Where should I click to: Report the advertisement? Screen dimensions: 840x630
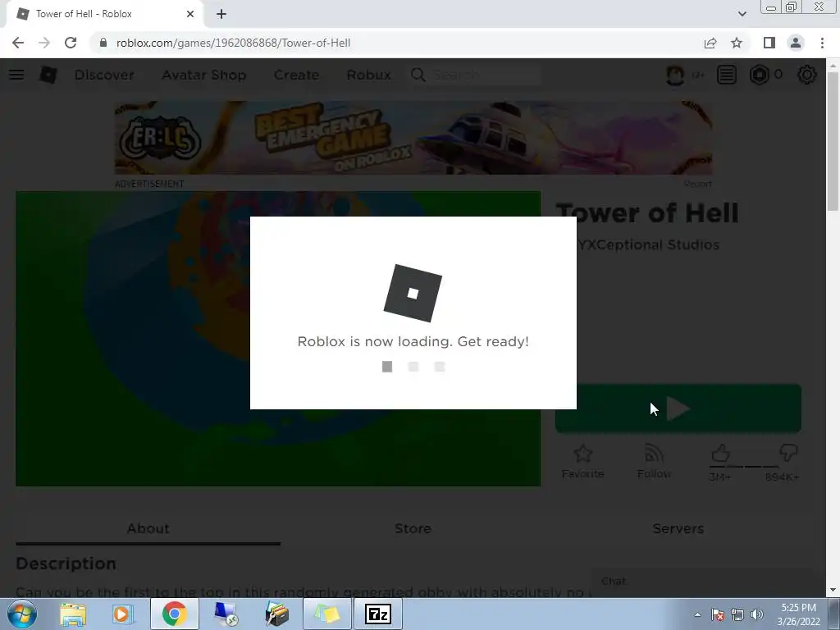pos(697,184)
